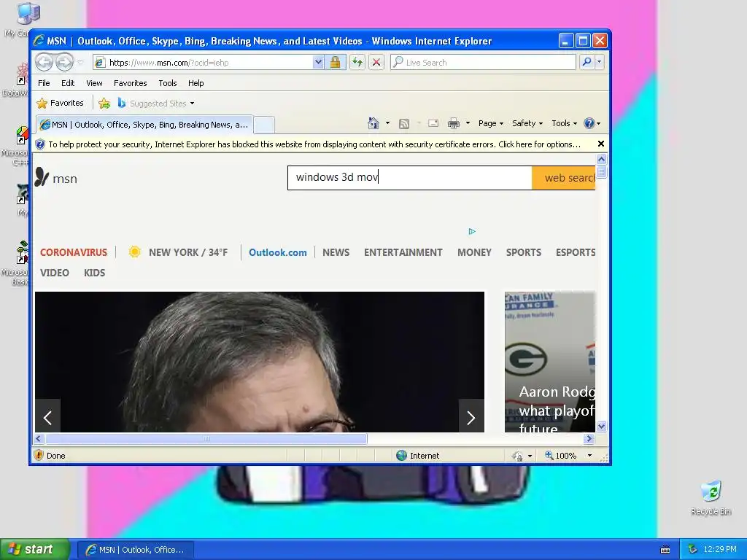Open the Tools command bar menu

click(564, 123)
